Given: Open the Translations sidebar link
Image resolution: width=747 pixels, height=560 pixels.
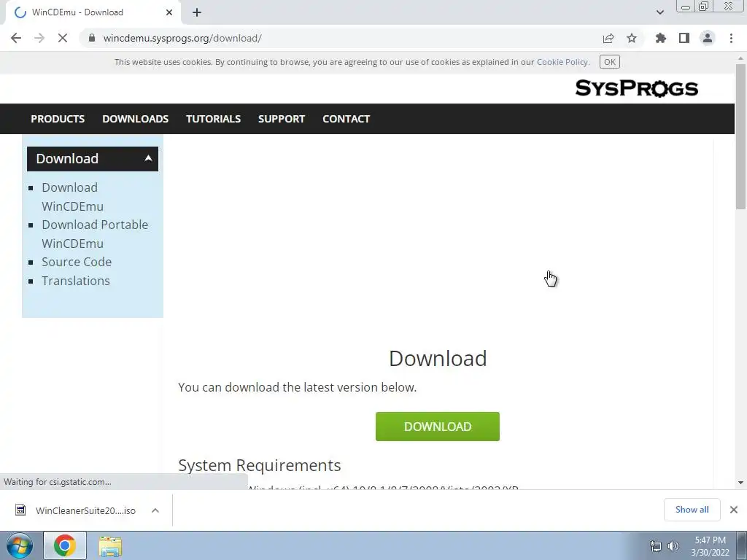Looking at the screenshot, I should click(x=76, y=281).
